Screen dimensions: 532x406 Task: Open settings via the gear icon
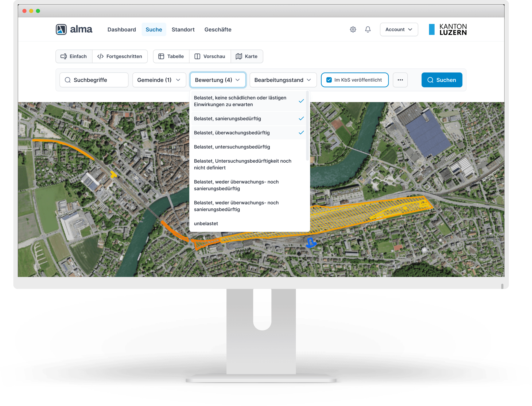353,29
